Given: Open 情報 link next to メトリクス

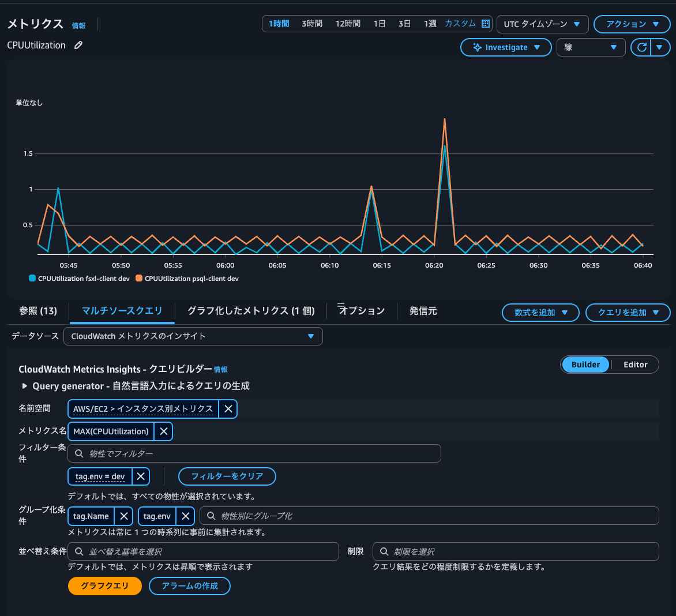Looking at the screenshot, I should (78, 26).
